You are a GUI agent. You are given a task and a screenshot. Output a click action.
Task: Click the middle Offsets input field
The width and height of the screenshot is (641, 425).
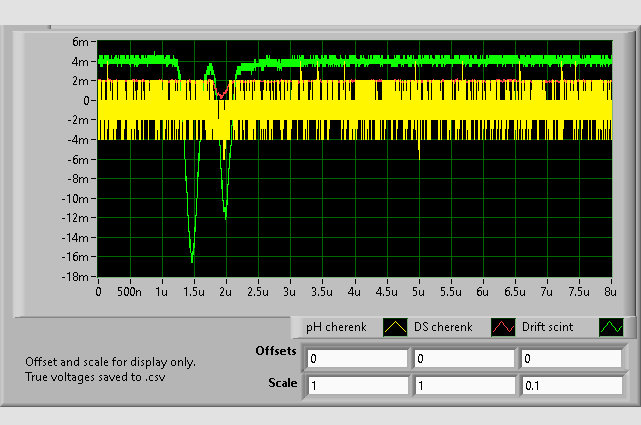(463, 358)
